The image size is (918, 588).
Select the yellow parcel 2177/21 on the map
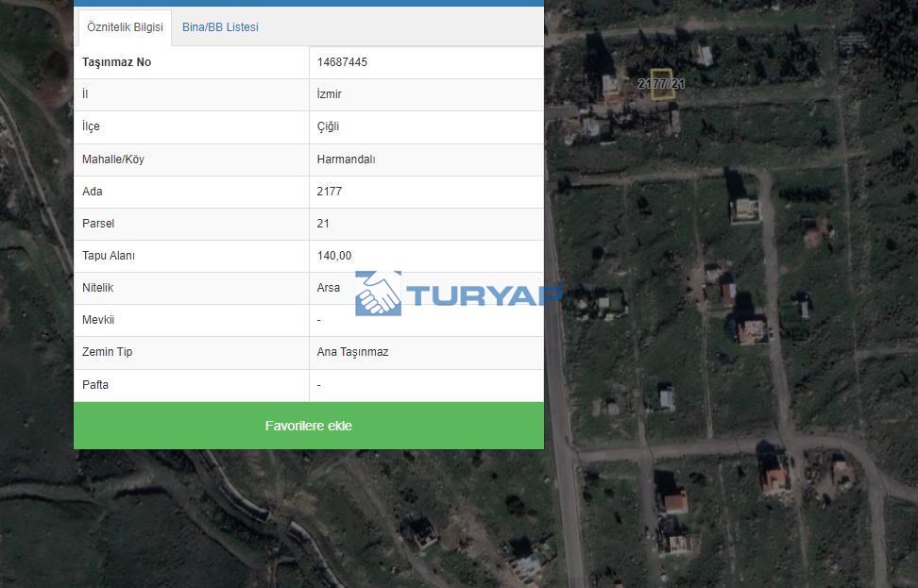click(661, 84)
